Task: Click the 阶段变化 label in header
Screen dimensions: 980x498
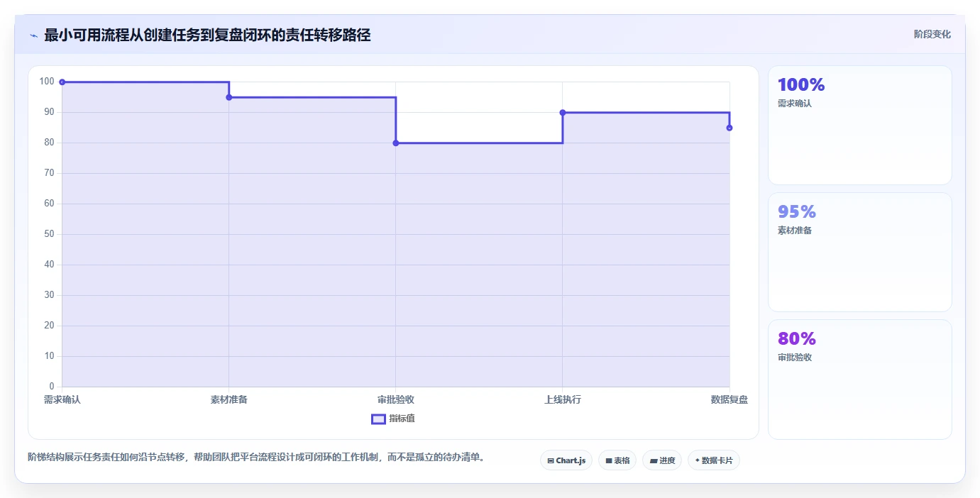Action: tap(932, 34)
